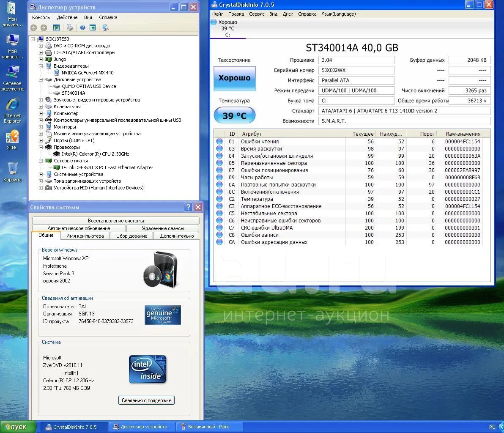The height and width of the screenshot is (433, 504).
Task: Open Сетевое окружение desktop icon
Action: point(13,72)
